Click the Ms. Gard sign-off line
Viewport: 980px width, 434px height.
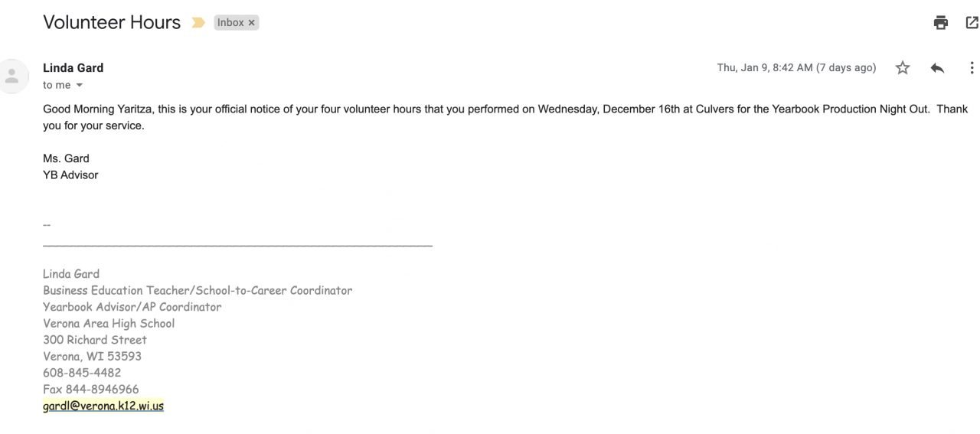[x=66, y=158]
